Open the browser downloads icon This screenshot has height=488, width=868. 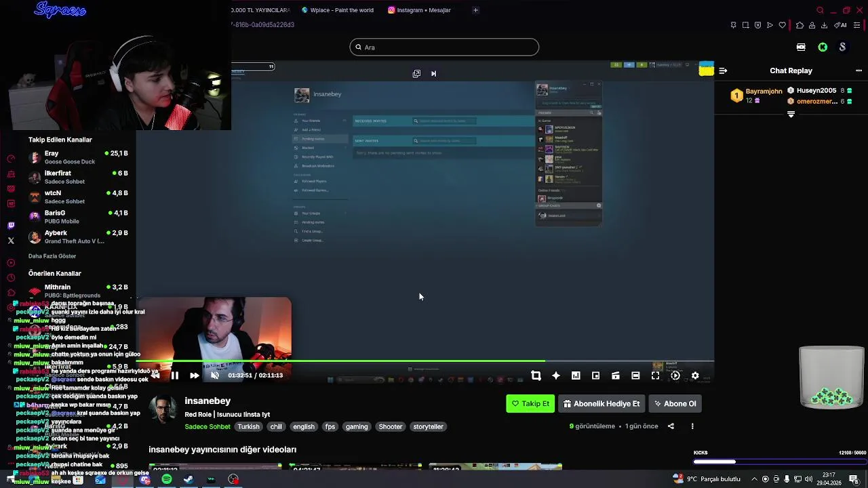[824, 25]
